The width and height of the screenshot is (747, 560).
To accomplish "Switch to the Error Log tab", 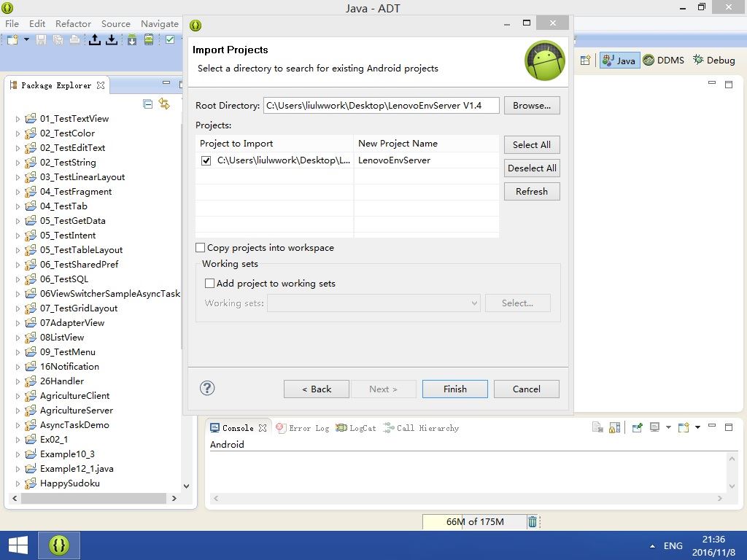I will click(x=303, y=427).
